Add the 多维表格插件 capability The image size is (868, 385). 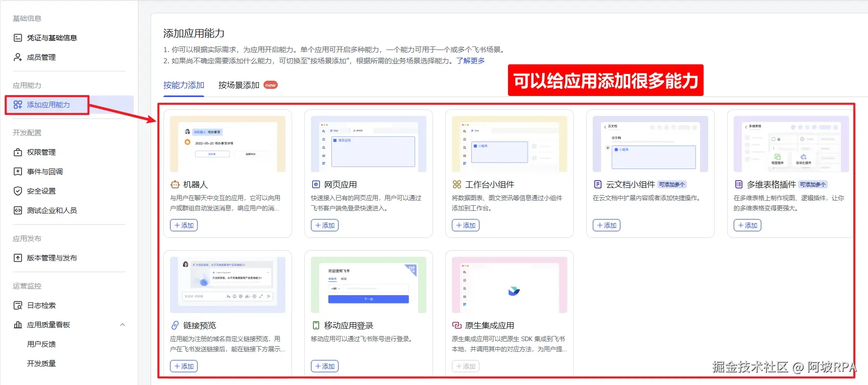(x=748, y=225)
